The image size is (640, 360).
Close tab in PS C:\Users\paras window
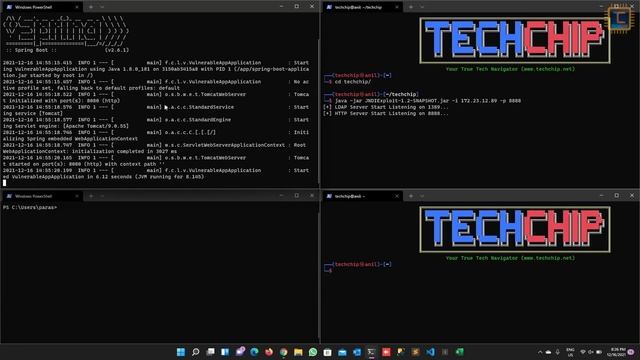click(77, 196)
